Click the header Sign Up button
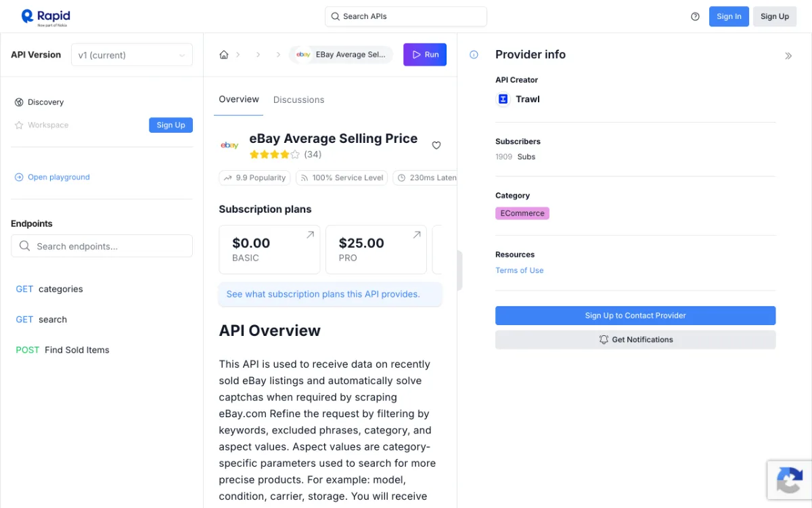This screenshot has height=508, width=812. (774, 16)
